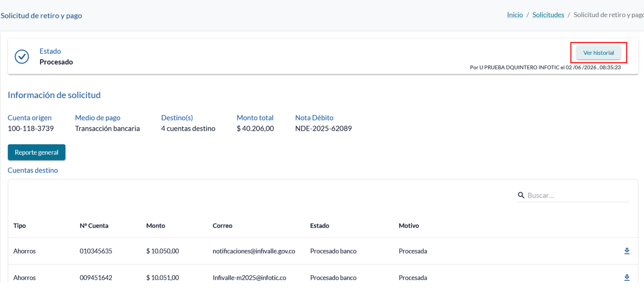Click Información de solicitud heading
The image size is (644, 291).
54,95
